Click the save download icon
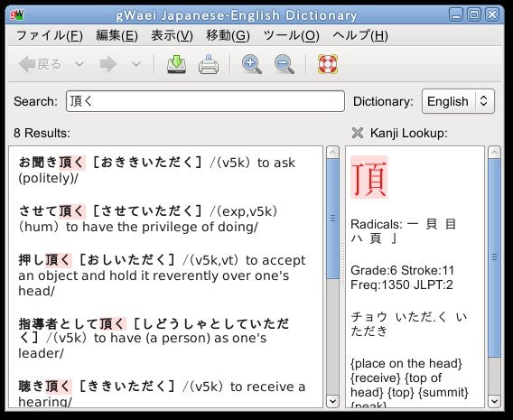The height and width of the screenshot is (420, 513). point(177,64)
